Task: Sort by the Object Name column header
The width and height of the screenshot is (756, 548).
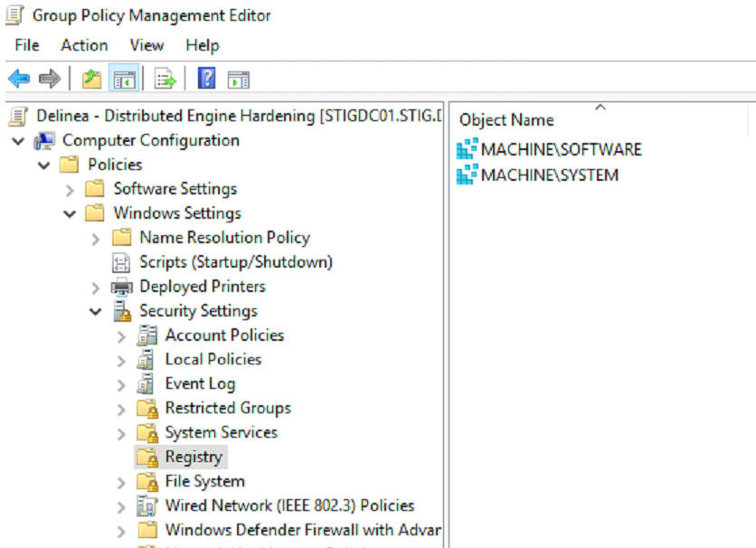Action: 506,120
